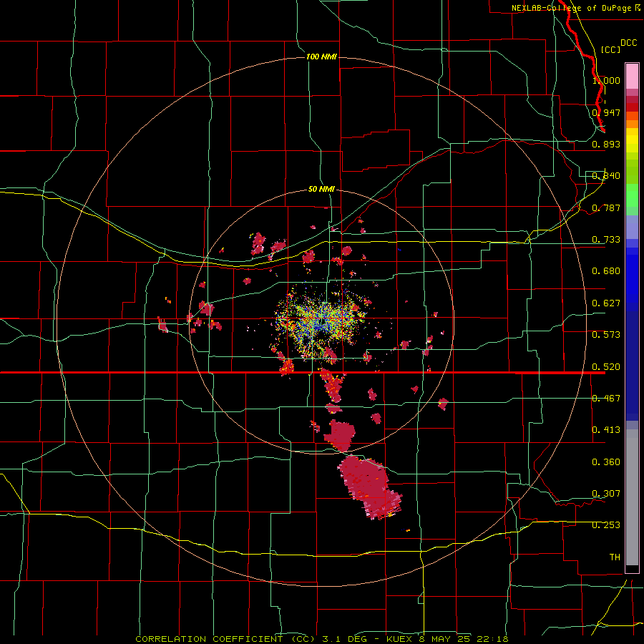Click the "TH" threshold label on scale
Viewport: 644px width, 644px height.
[615, 557]
